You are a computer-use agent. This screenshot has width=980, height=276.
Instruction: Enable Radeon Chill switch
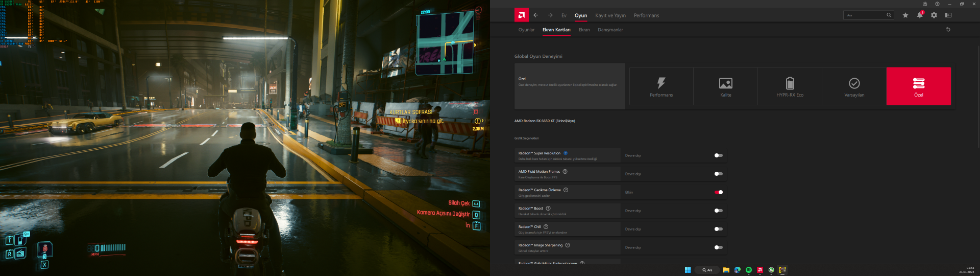click(x=719, y=229)
